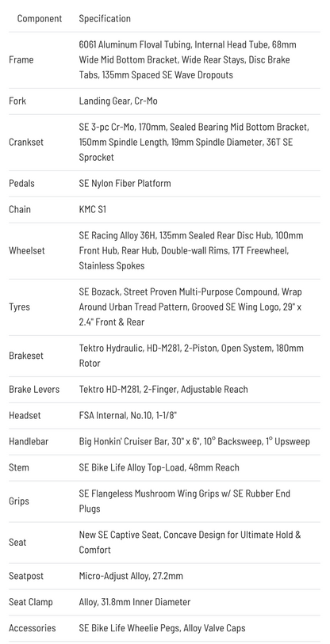This screenshot has width=330, height=644.
Task: Select the Seat Clamp row label
Action: click(31, 602)
